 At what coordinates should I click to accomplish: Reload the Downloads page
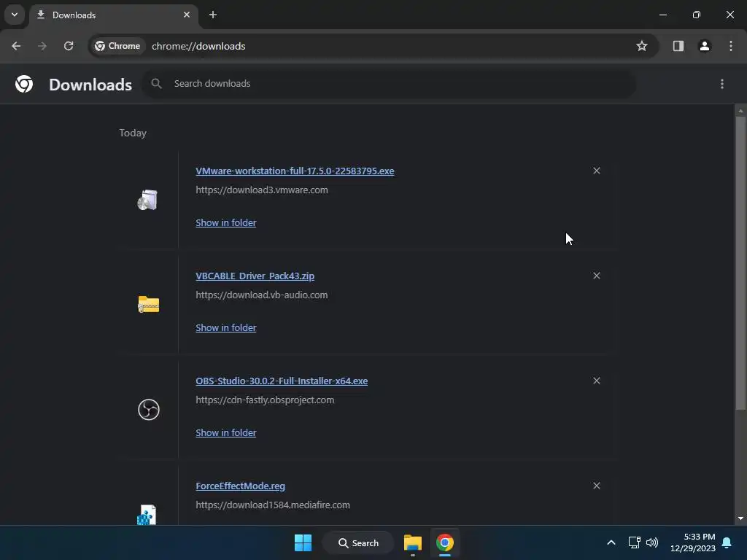[69, 46]
